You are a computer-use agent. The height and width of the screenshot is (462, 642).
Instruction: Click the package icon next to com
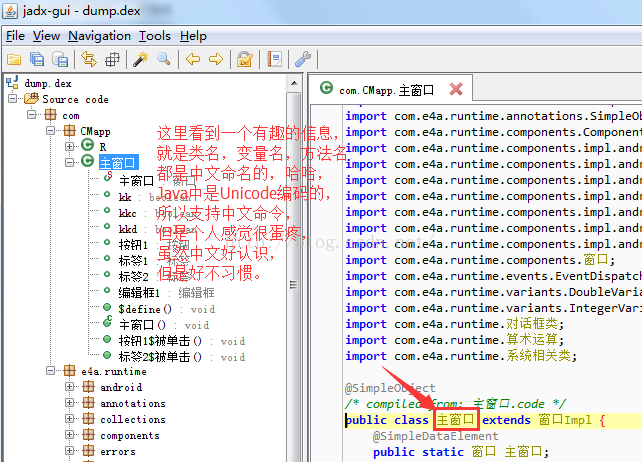pyautogui.click(x=50, y=115)
